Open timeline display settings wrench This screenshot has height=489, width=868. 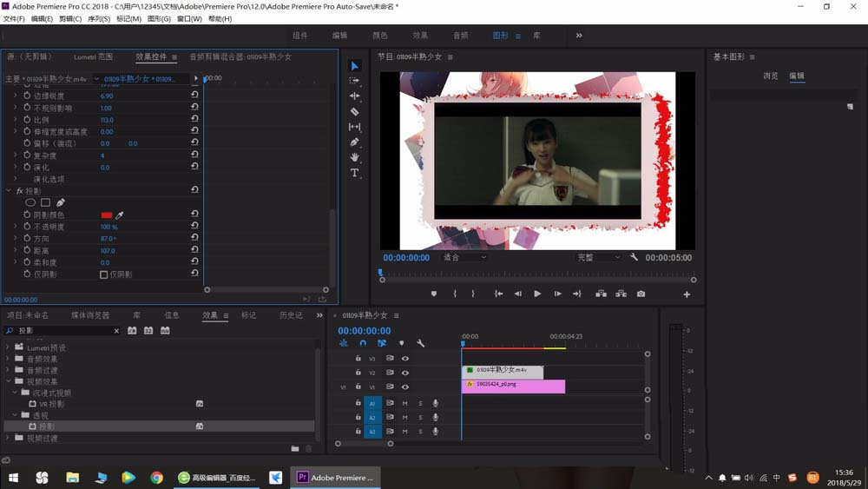pyautogui.click(x=420, y=343)
